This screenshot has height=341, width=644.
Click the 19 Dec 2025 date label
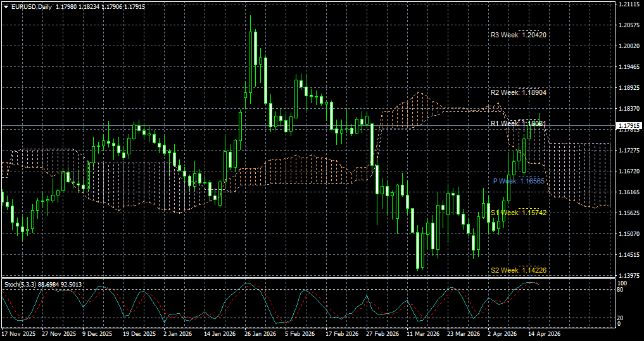pos(140,334)
